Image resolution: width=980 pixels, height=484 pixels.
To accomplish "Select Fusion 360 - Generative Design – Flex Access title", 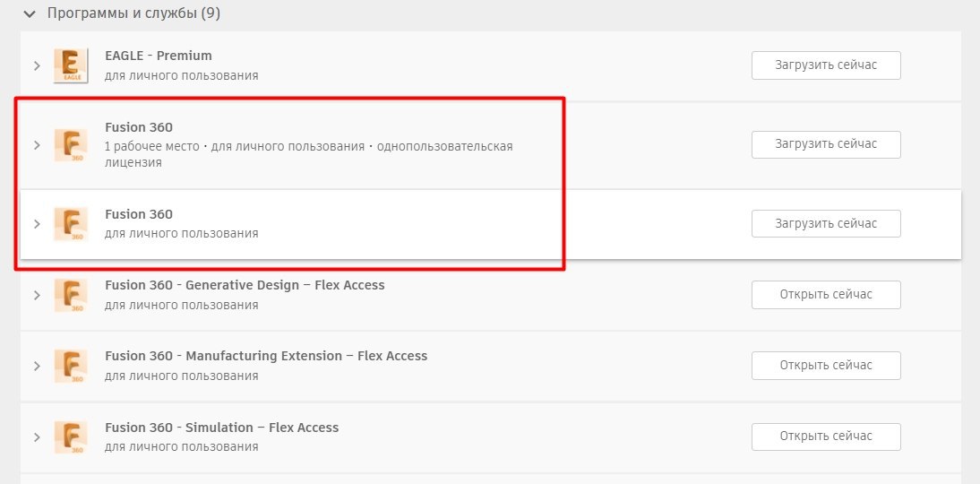I will (x=245, y=285).
